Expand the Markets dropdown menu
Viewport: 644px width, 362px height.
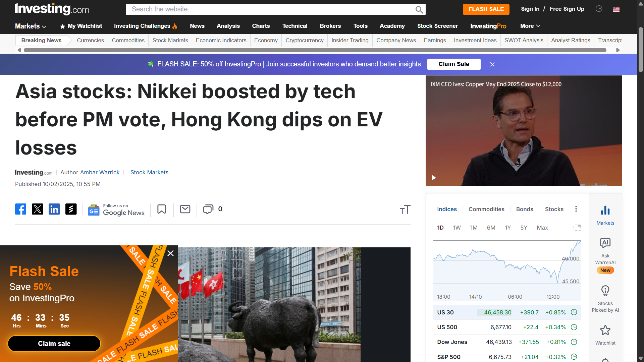31,26
